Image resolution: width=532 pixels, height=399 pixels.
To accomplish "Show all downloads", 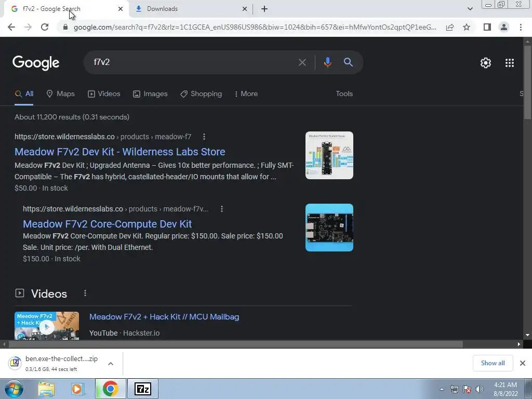I will pyautogui.click(x=493, y=363).
